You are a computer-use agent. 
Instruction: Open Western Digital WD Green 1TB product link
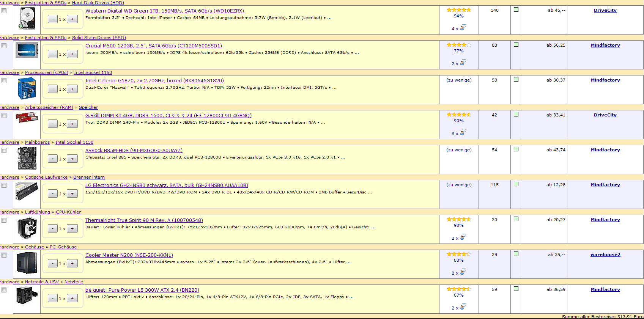[x=165, y=11]
